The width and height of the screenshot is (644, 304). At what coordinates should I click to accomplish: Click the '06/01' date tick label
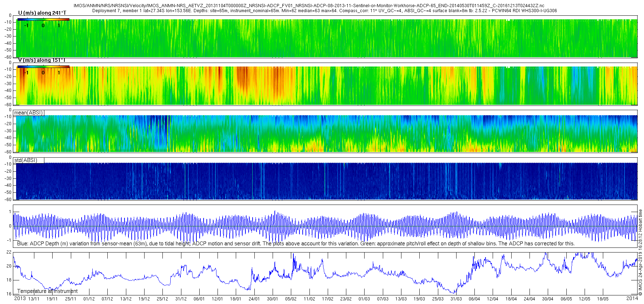click(x=199, y=299)
